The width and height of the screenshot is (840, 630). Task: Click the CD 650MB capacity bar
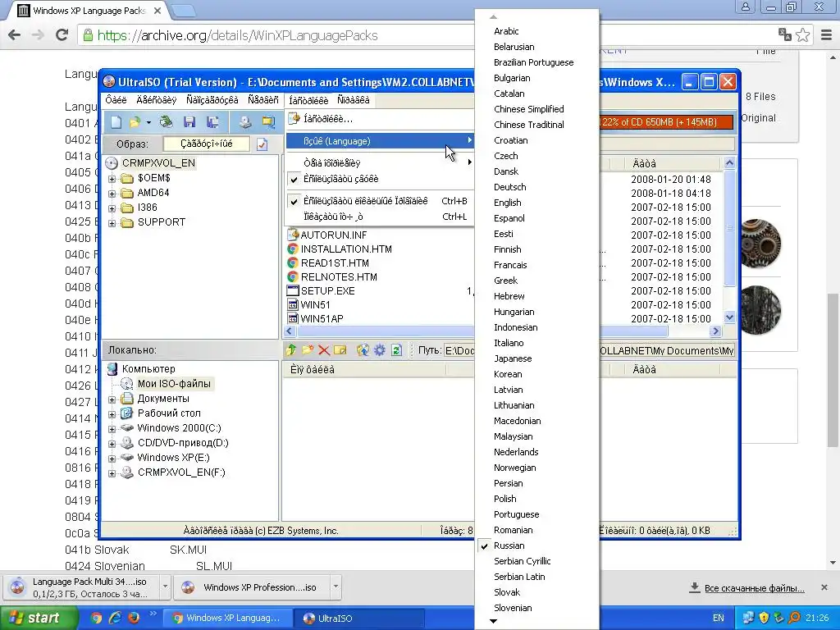[x=666, y=122]
